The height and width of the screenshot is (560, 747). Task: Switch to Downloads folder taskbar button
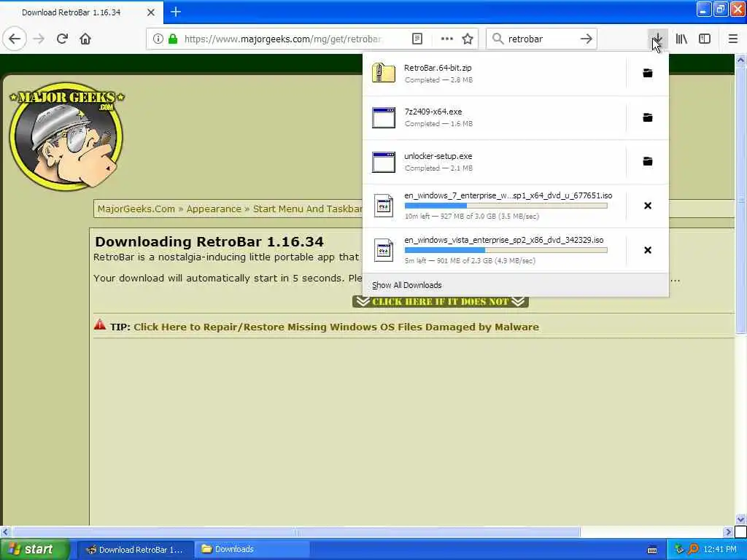(252, 550)
